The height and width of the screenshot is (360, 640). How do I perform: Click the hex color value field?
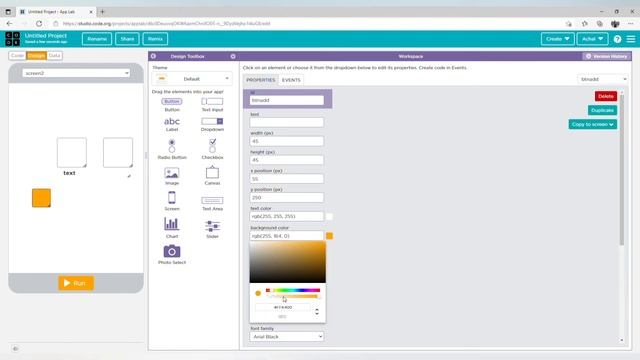pos(283,307)
